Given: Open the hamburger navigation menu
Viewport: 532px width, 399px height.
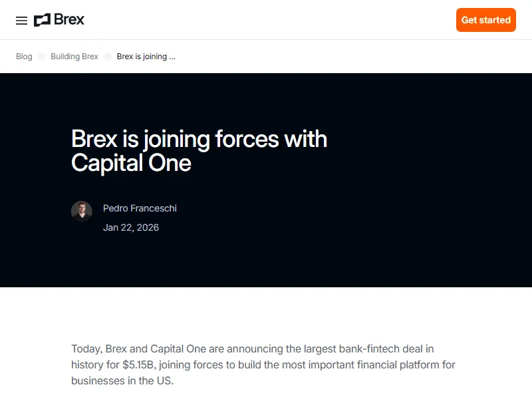Looking at the screenshot, I should [x=21, y=20].
